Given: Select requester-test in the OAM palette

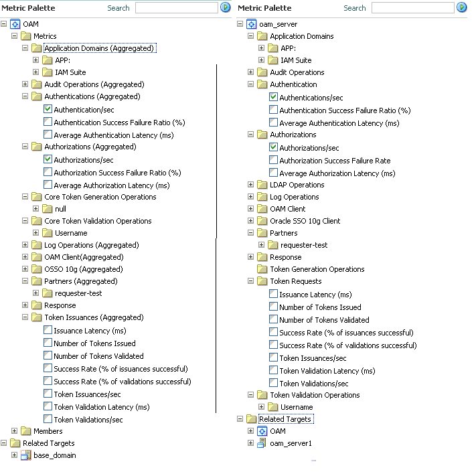Looking at the screenshot, I should pos(78,293).
